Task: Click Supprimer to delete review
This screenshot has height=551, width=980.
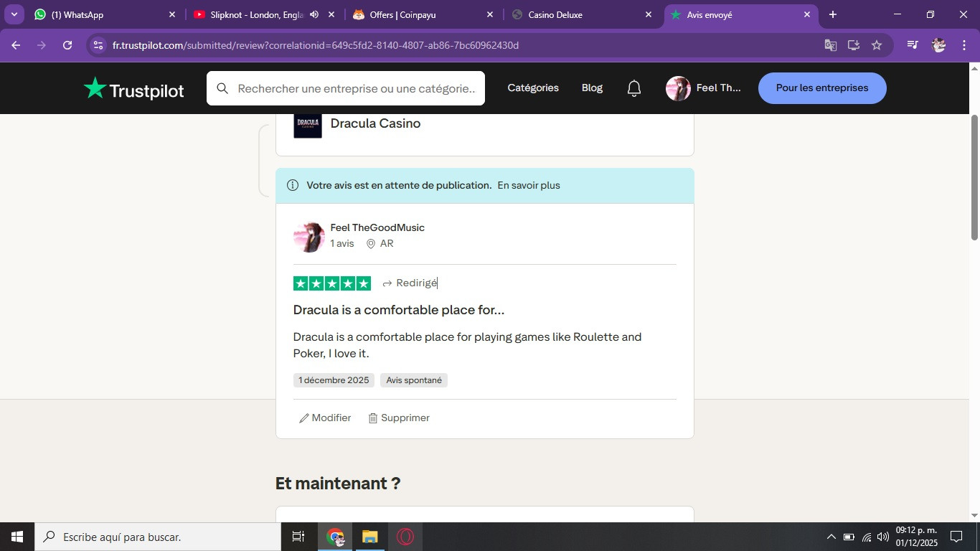Action: [399, 418]
